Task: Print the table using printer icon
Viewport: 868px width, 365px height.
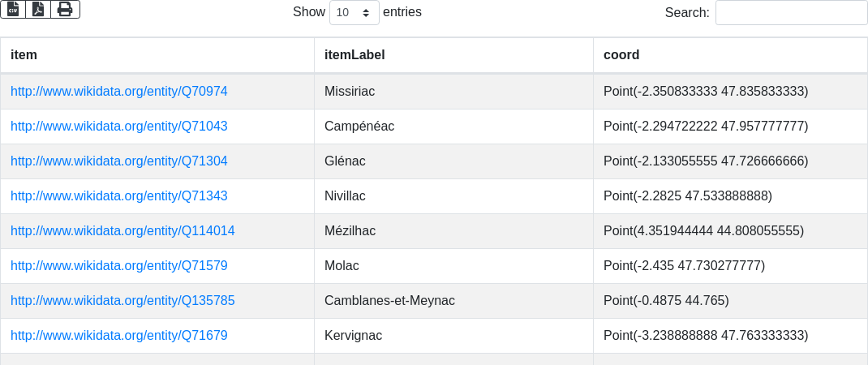Action: click(x=65, y=9)
